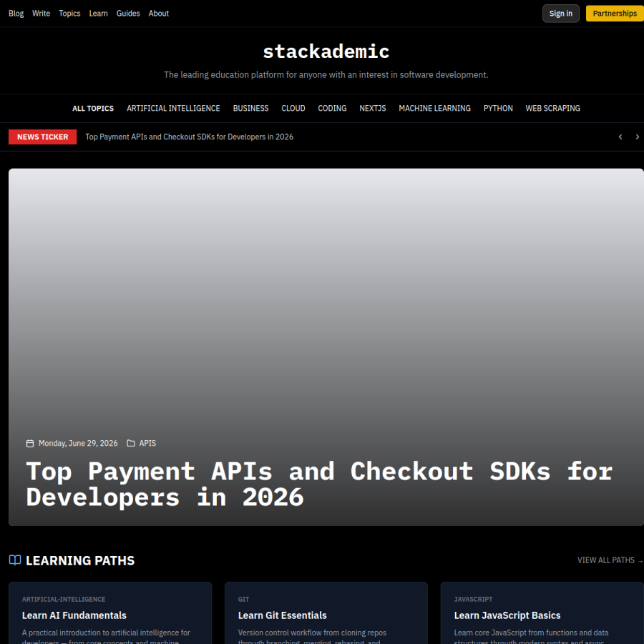Click the AI Fundamentals card description text

coord(106,636)
